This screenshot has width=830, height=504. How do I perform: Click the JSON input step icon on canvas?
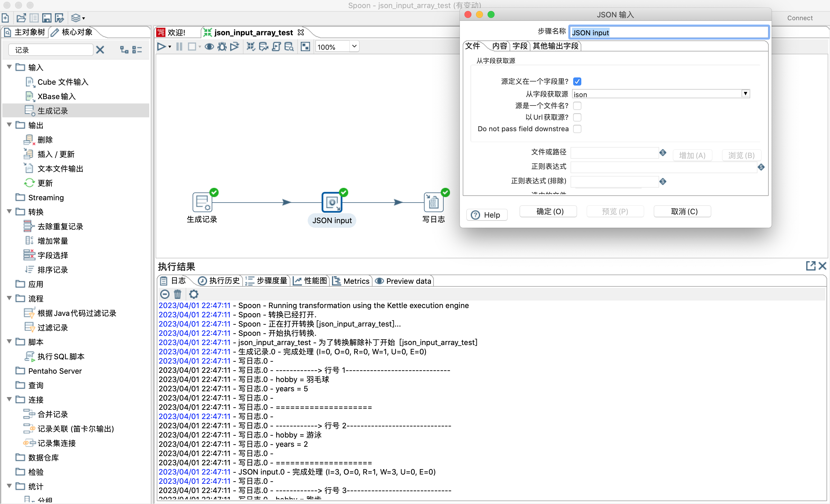click(x=332, y=202)
